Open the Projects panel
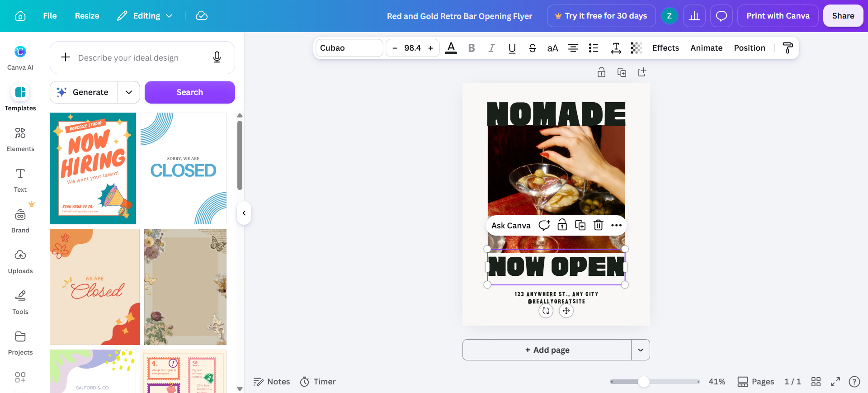The image size is (868, 393). click(x=20, y=343)
